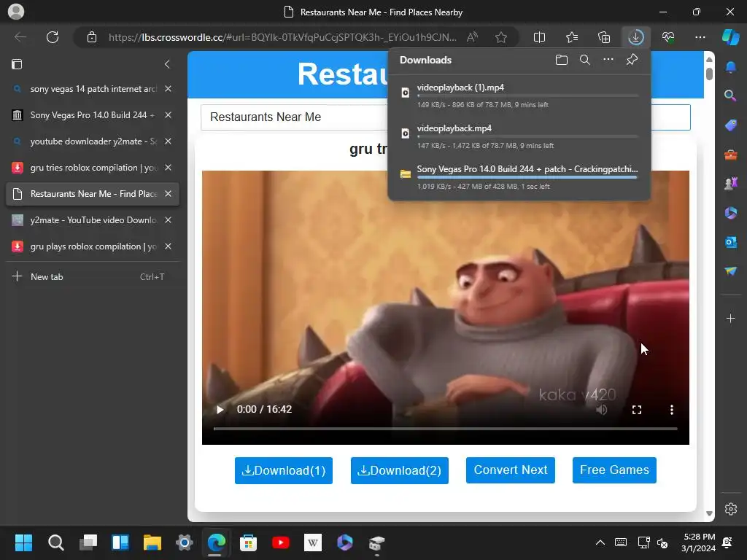Open sidebar Games chess icon
The width and height of the screenshot is (747, 560).
click(x=730, y=183)
